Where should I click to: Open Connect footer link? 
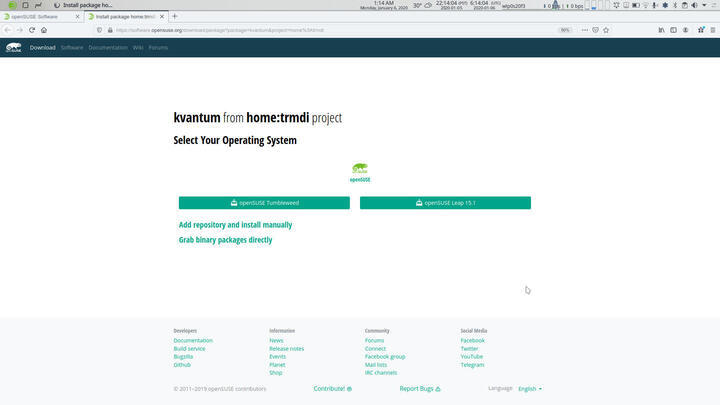click(x=375, y=349)
